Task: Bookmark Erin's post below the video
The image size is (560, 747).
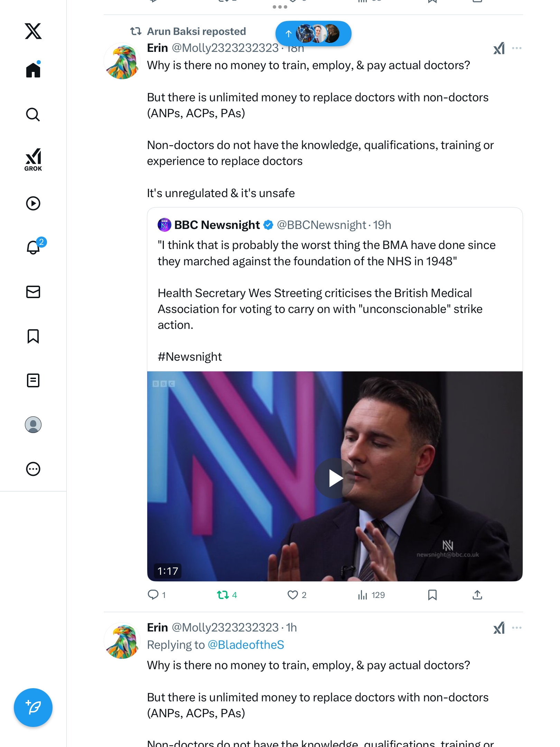Action: pos(432,595)
